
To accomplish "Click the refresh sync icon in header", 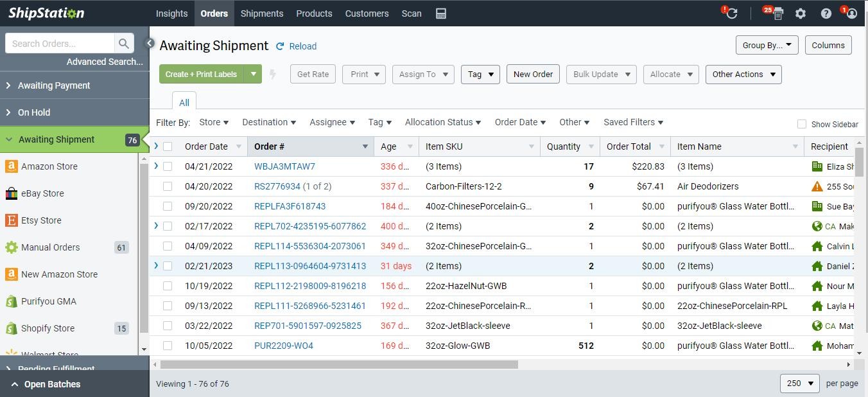I will (x=731, y=13).
